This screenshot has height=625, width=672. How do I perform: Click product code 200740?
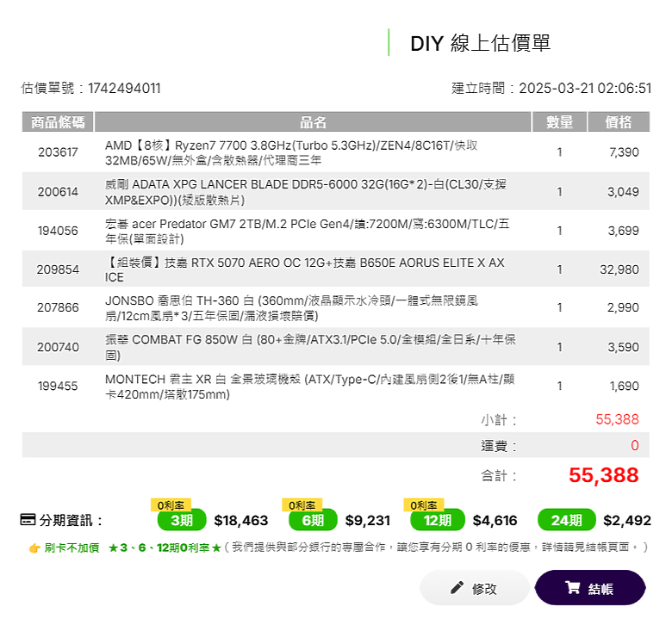click(x=58, y=347)
